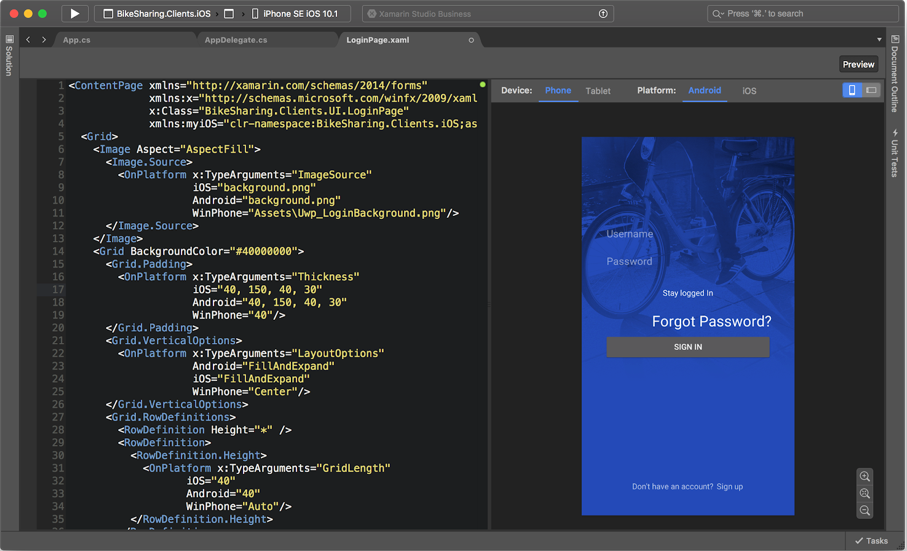
Task: Close the LoginPage.xaml tab via circle
Action: pos(471,40)
